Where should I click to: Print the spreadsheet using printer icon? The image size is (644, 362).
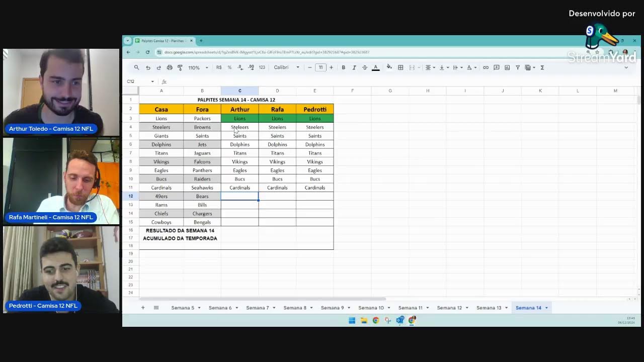tap(169, 67)
